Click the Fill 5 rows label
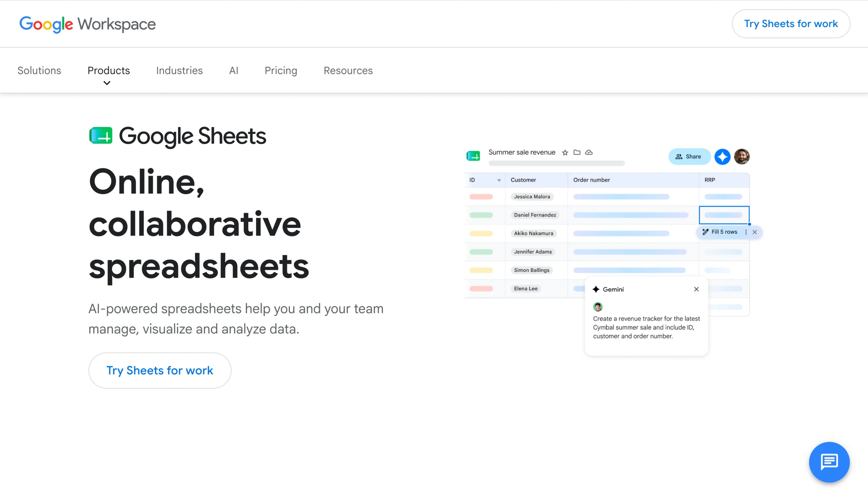 point(724,232)
